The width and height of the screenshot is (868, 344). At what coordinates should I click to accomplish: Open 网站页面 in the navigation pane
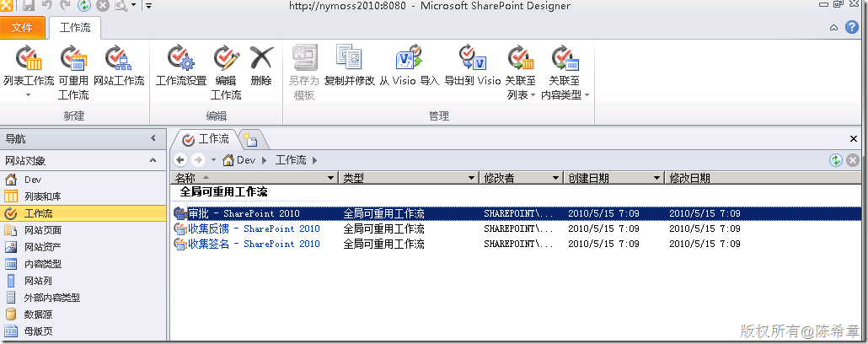point(83,230)
